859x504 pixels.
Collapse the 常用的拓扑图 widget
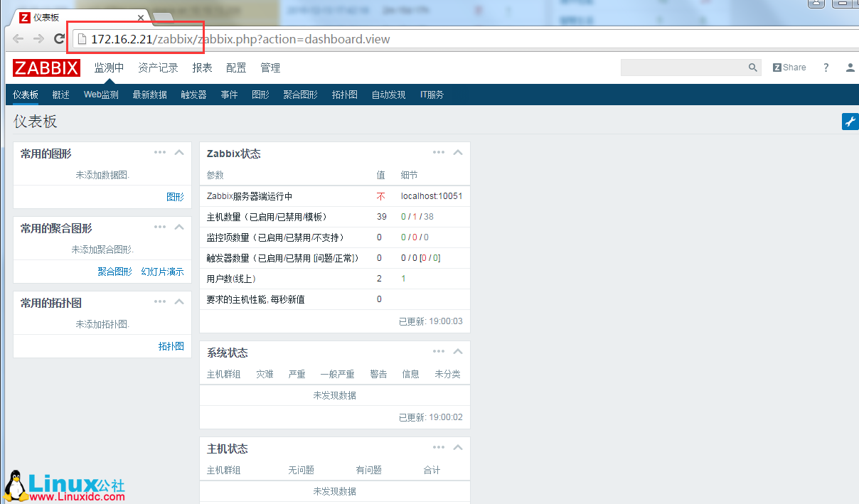tap(179, 301)
